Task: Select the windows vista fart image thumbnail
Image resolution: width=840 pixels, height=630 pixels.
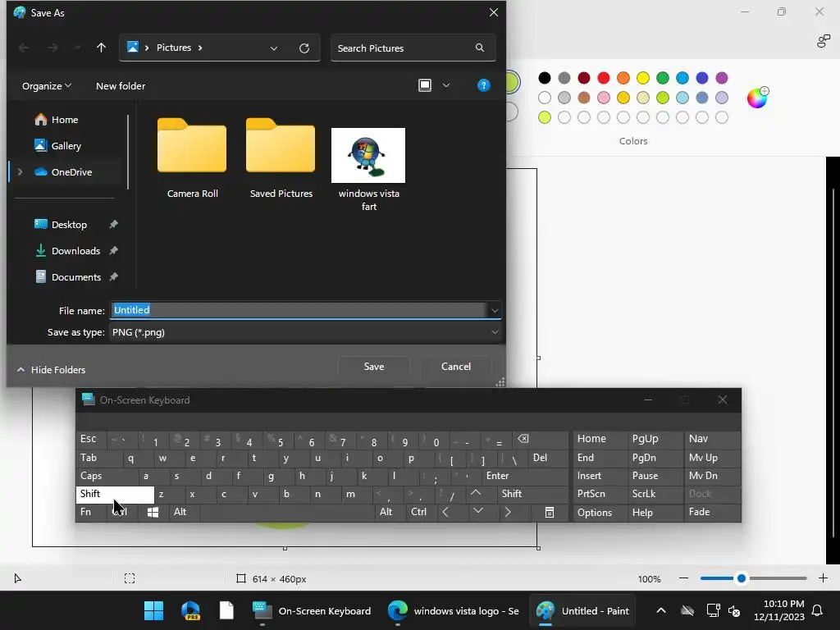Action: point(368,155)
